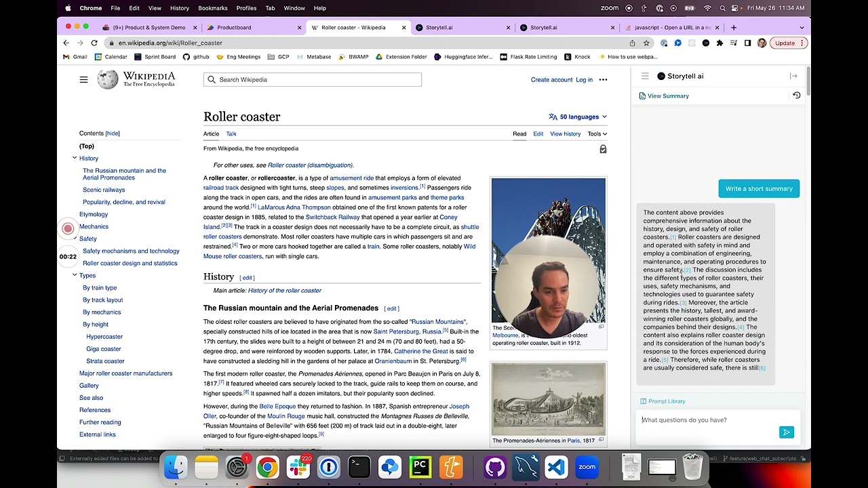Open Roller coaster (disambiguation) link
Screen dimensions: 868x488
(x=310, y=165)
